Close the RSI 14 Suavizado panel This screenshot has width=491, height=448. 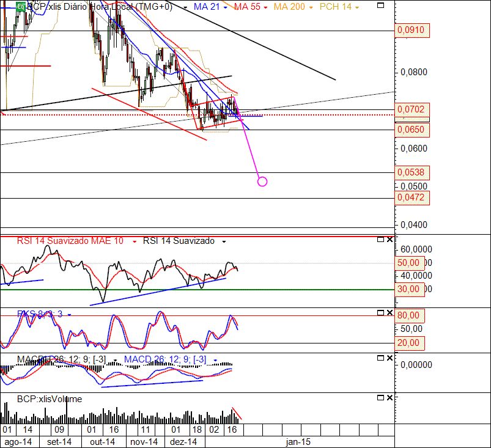389,240
